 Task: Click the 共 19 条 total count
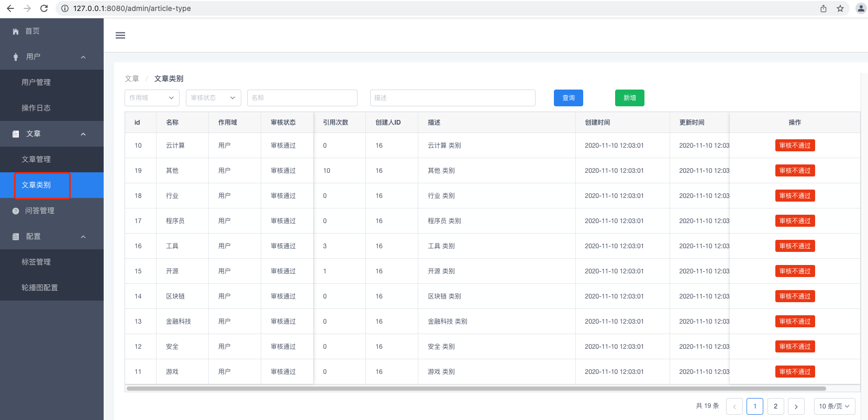coord(707,406)
